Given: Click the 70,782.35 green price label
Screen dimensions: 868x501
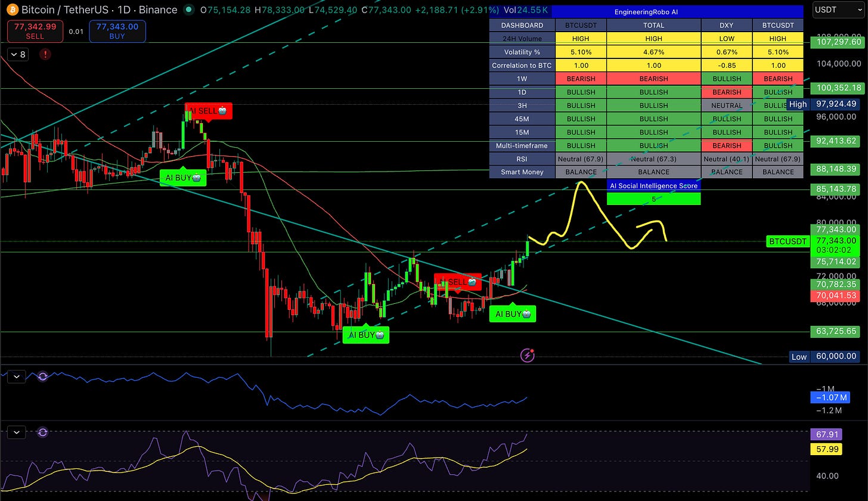Looking at the screenshot, I should click(836, 284).
